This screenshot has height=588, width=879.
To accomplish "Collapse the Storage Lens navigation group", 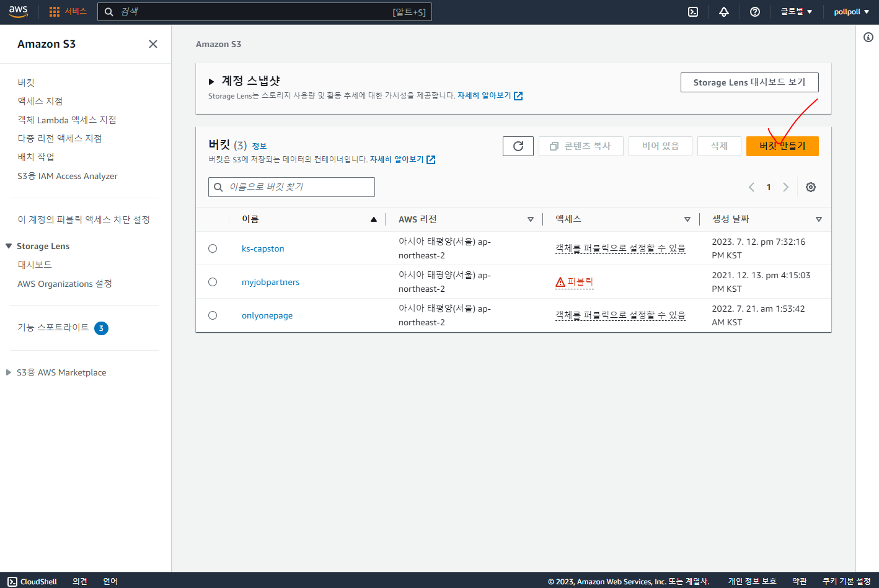I will (9, 246).
